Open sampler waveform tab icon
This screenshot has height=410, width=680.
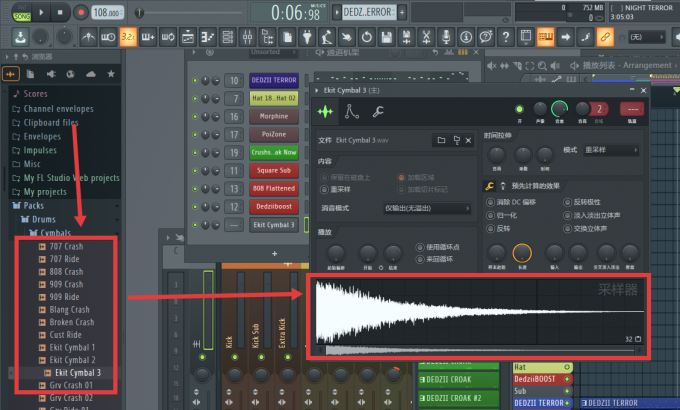[x=325, y=112]
